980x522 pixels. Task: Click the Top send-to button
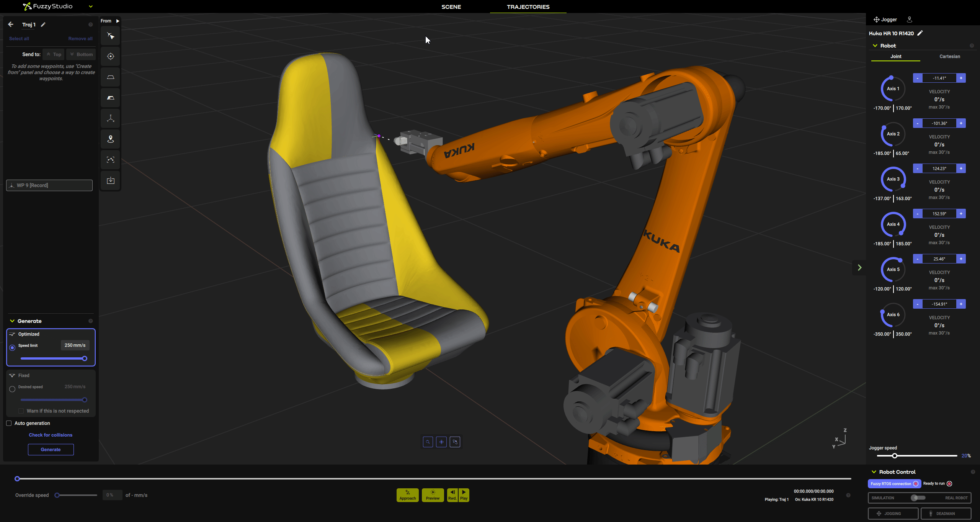click(54, 54)
